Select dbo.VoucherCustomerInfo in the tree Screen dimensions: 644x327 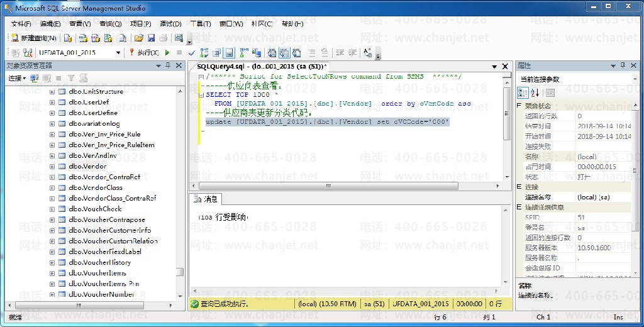(x=109, y=230)
